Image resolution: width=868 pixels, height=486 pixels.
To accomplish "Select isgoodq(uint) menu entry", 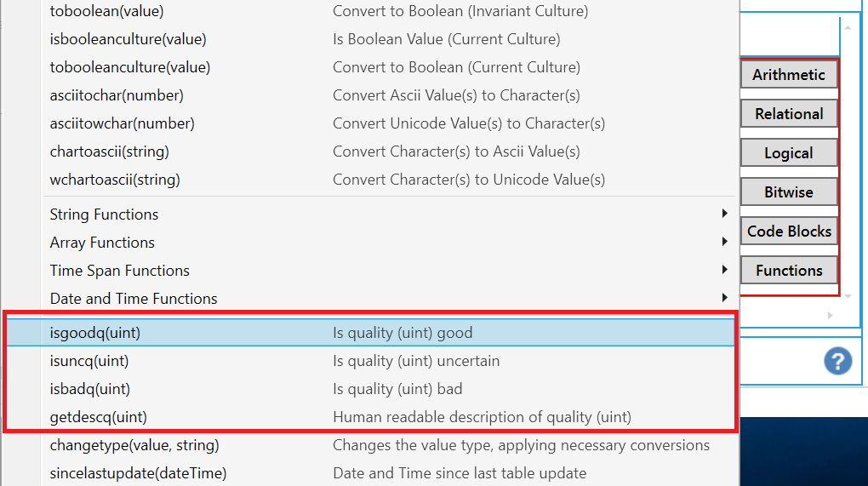I will click(x=95, y=333).
